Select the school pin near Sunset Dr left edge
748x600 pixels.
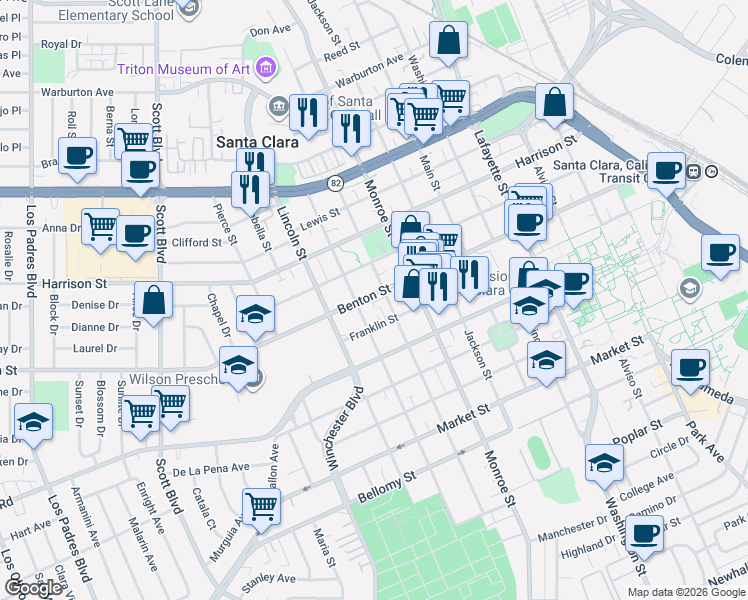point(33,424)
